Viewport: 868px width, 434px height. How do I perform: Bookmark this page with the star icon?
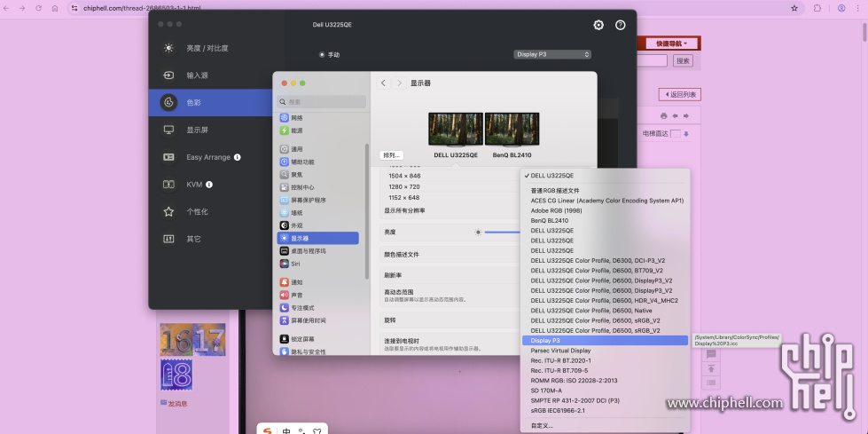coord(794,8)
